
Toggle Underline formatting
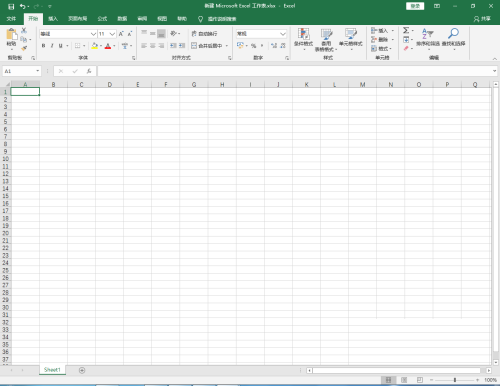tap(60, 46)
